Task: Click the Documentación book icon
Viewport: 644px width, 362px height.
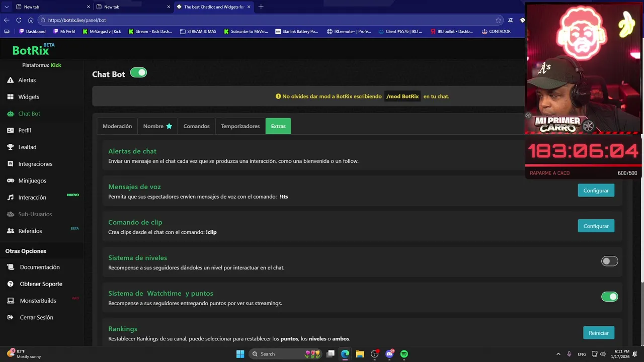Action: [x=10, y=267]
